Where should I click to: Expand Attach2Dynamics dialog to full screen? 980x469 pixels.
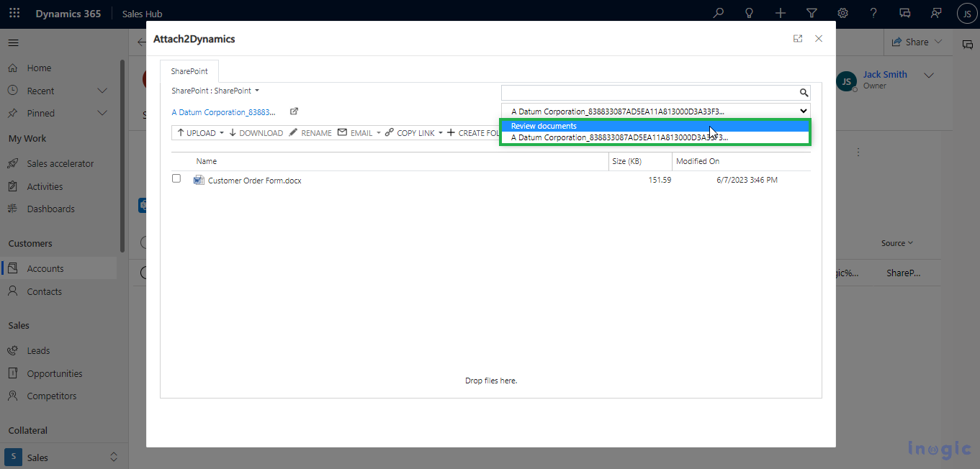coord(798,39)
